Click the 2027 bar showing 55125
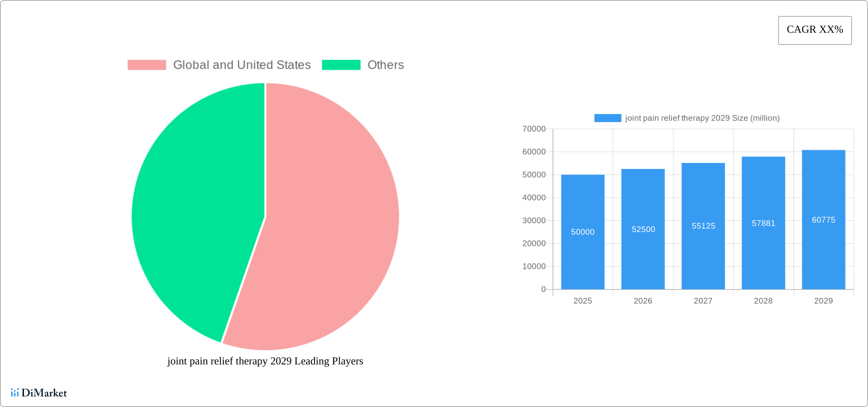This screenshot has width=868, height=407. pos(703,226)
